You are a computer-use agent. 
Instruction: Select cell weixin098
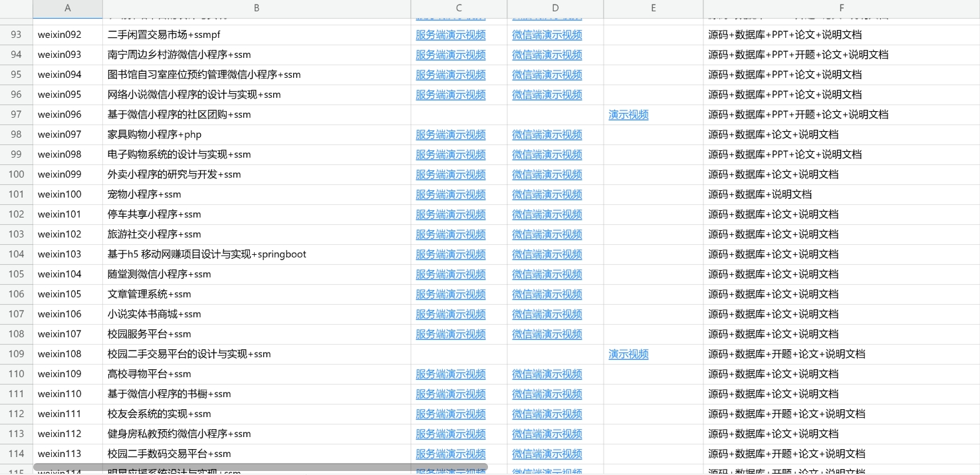click(x=68, y=154)
